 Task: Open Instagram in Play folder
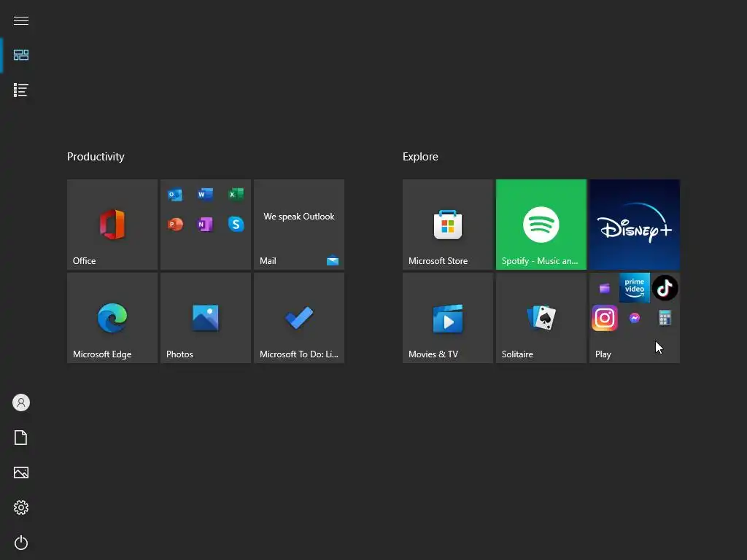[605, 318]
